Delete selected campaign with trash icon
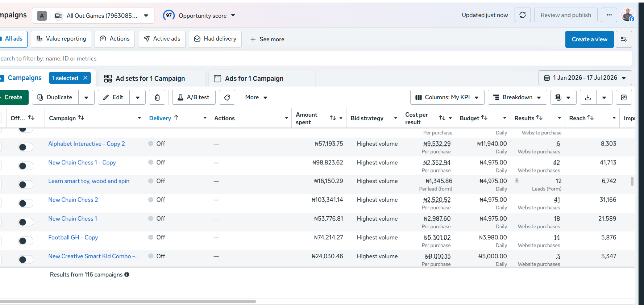644x305 pixels. [x=157, y=97]
